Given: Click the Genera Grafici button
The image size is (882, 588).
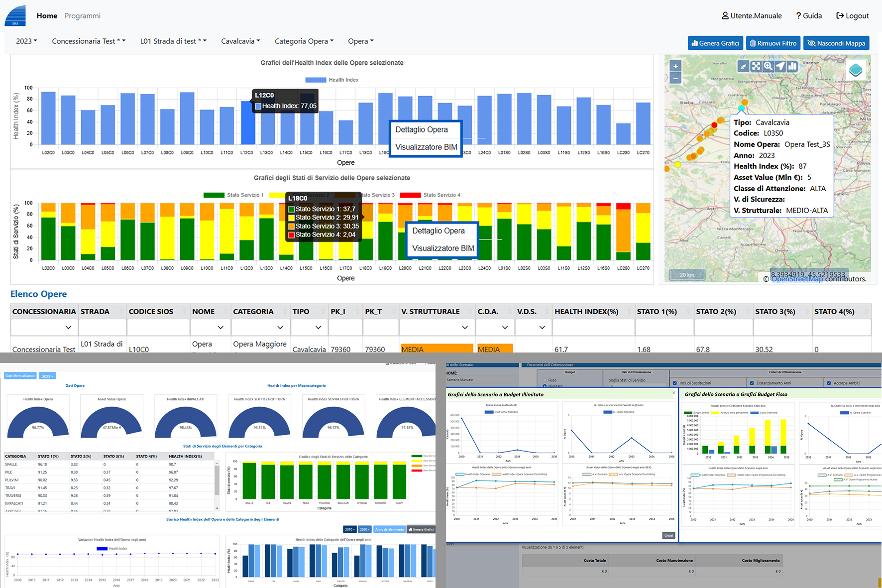Looking at the screenshot, I should tap(715, 43).
